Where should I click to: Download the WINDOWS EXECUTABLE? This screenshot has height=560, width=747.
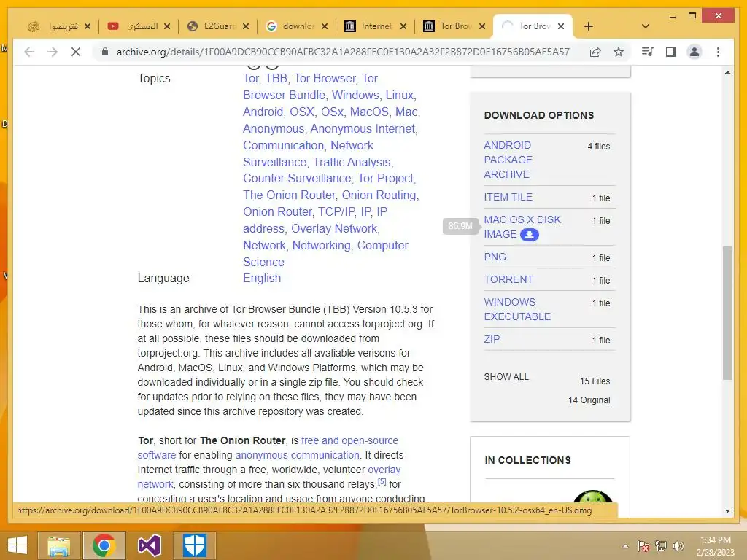(x=517, y=309)
